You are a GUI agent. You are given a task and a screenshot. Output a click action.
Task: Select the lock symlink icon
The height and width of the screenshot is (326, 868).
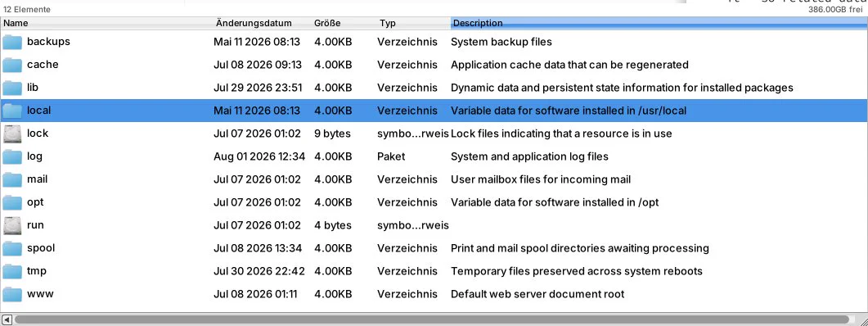[x=12, y=134]
